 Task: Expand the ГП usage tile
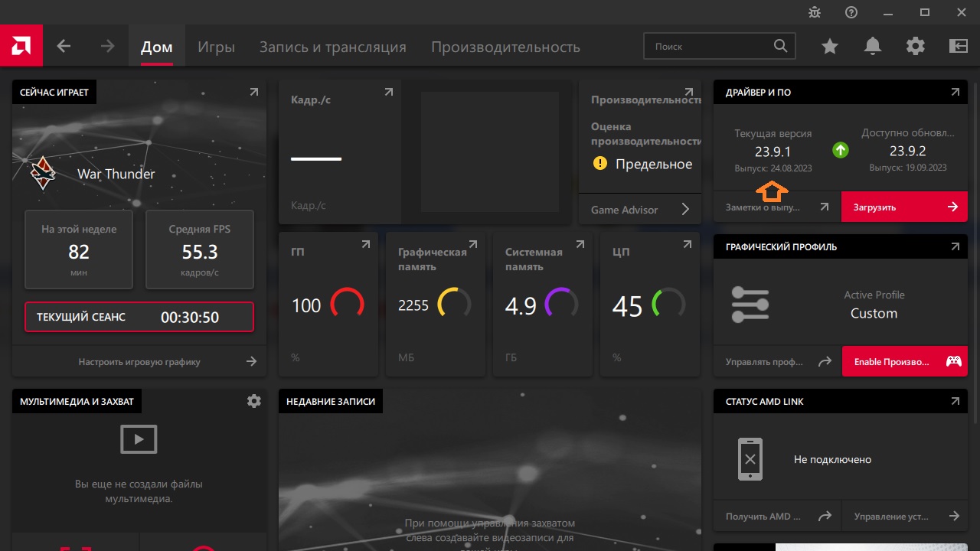pos(366,245)
